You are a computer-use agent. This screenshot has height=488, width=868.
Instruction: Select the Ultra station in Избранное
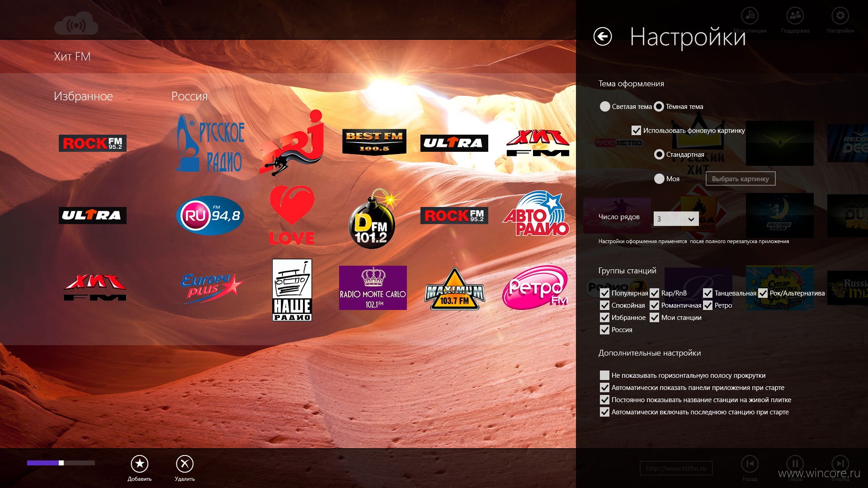point(93,215)
